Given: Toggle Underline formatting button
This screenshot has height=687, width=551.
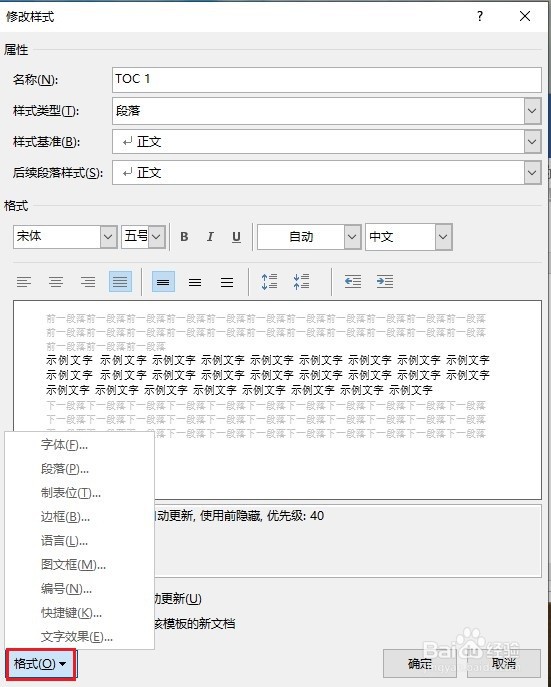Looking at the screenshot, I should pyautogui.click(x=237, y=237).
